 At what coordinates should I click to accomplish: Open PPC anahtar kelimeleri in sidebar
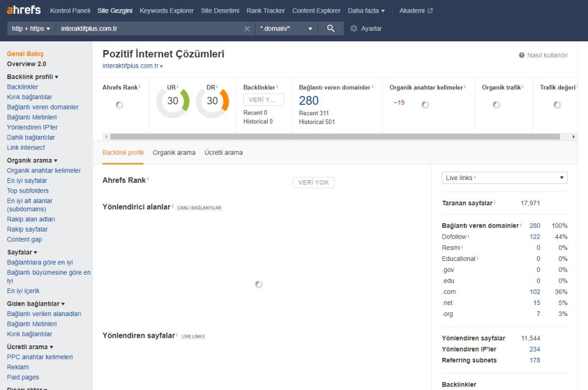(40, 357)
